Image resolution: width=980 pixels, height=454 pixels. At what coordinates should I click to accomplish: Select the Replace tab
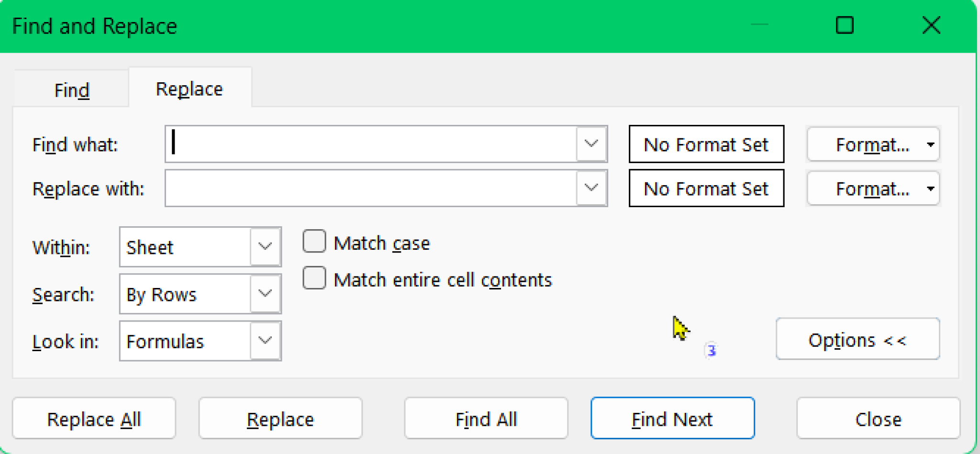click(x=189, y=88)
